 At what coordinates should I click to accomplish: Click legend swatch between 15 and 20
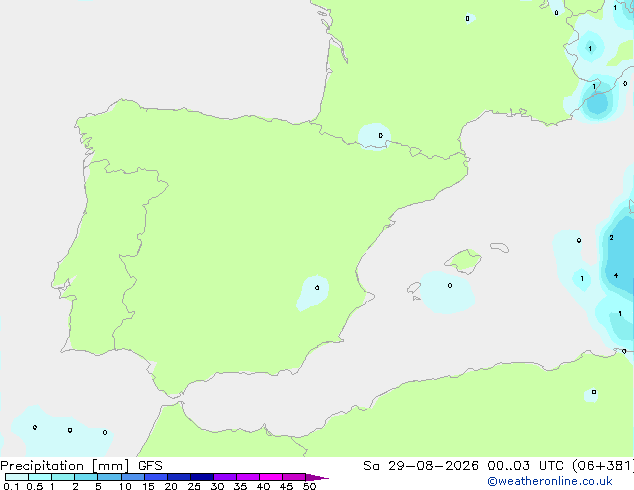coord(156,477)
